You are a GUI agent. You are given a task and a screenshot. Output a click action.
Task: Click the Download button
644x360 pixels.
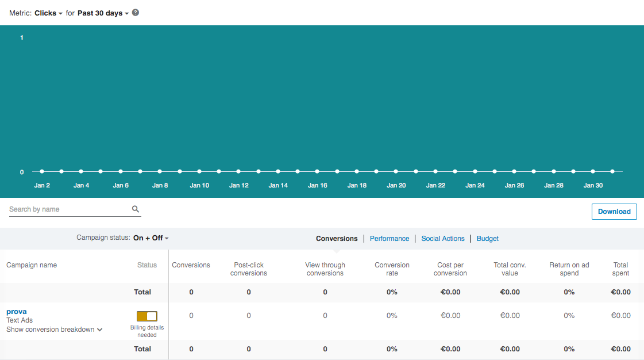point(614,211)
